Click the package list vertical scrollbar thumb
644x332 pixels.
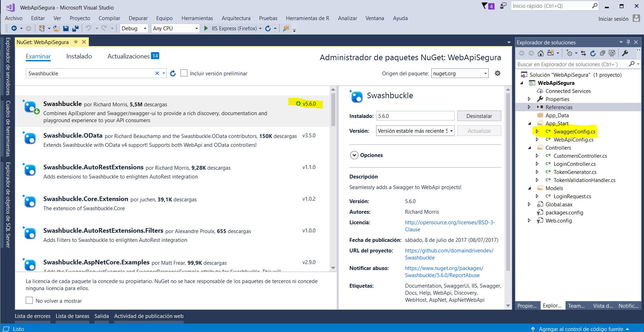coord(333,110)
